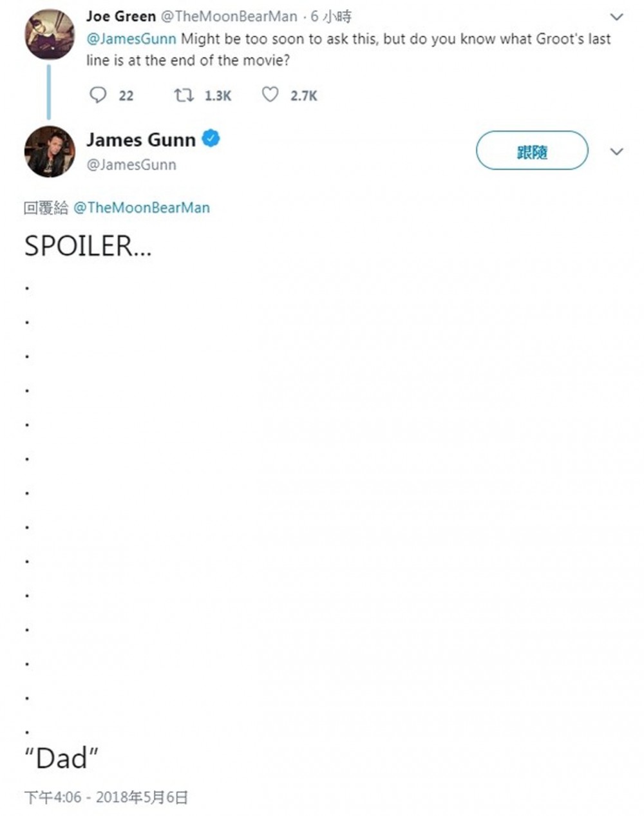The image size is (644, 816).
Task: Click the retweet arrows icon
Action: [184, 95]
